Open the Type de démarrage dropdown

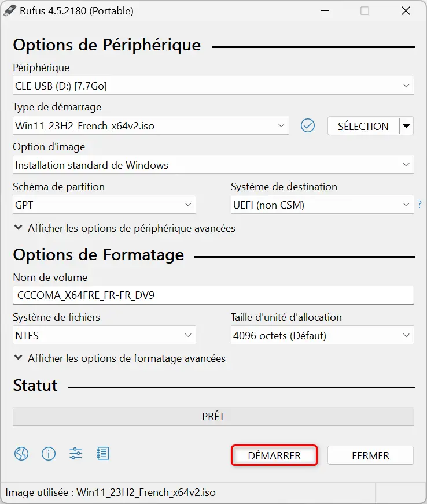coord(151,125)
